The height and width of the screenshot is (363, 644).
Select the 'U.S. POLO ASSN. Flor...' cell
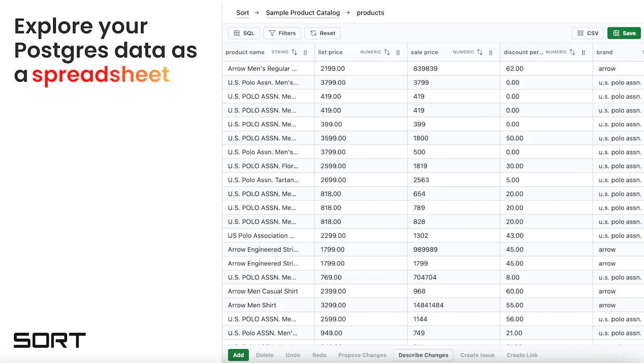pyautogui.click(x=268, y=166)
